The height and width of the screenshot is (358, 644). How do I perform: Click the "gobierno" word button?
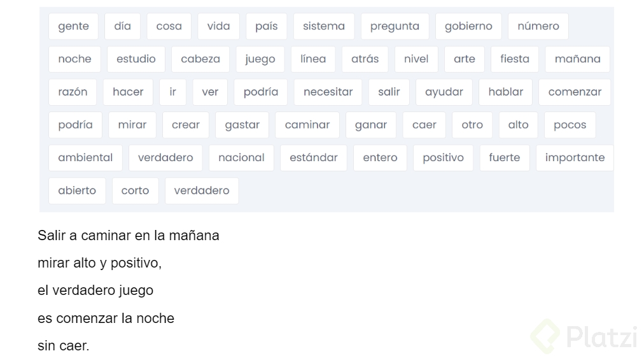[x=468, y=26]
